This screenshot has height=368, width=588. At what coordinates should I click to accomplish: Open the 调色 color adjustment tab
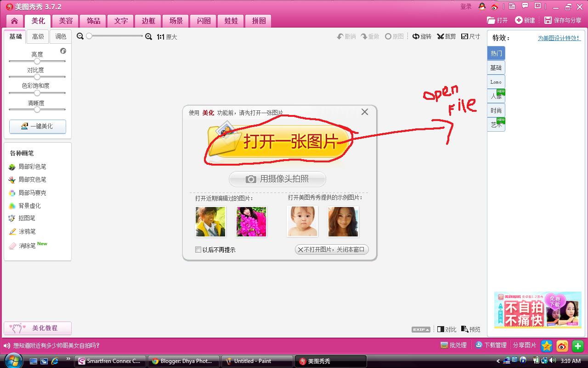[61, 36]
